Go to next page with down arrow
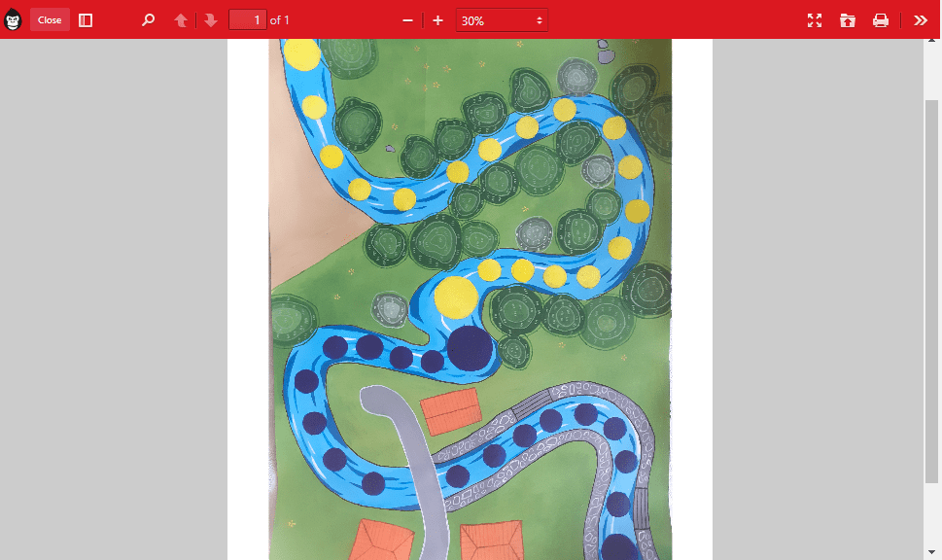 click(210, 19)
